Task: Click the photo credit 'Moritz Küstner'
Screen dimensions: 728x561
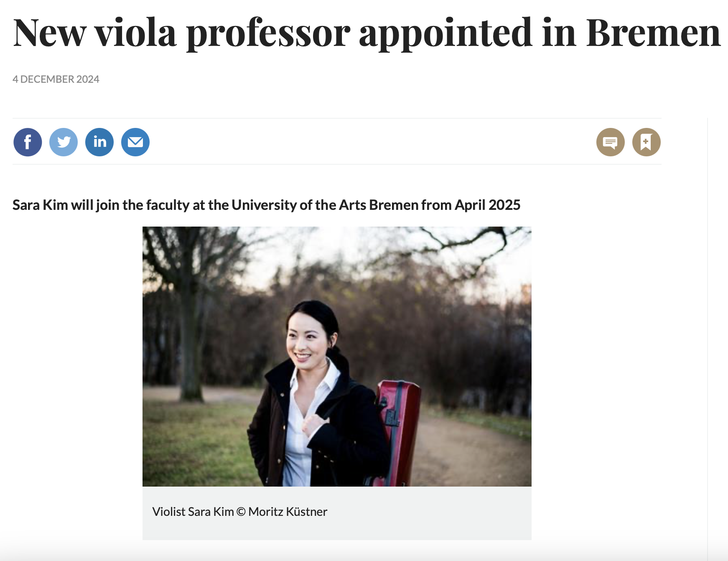Action: [x=288, y=512]
